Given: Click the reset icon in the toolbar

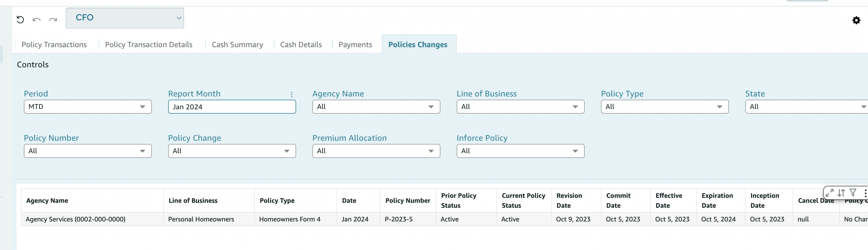Looking at the screenshot, I should pos(20,20).
